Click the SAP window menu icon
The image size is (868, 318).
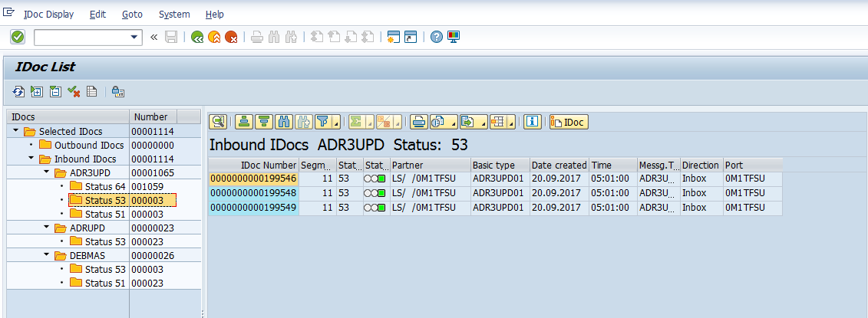(x=9, y=12)
